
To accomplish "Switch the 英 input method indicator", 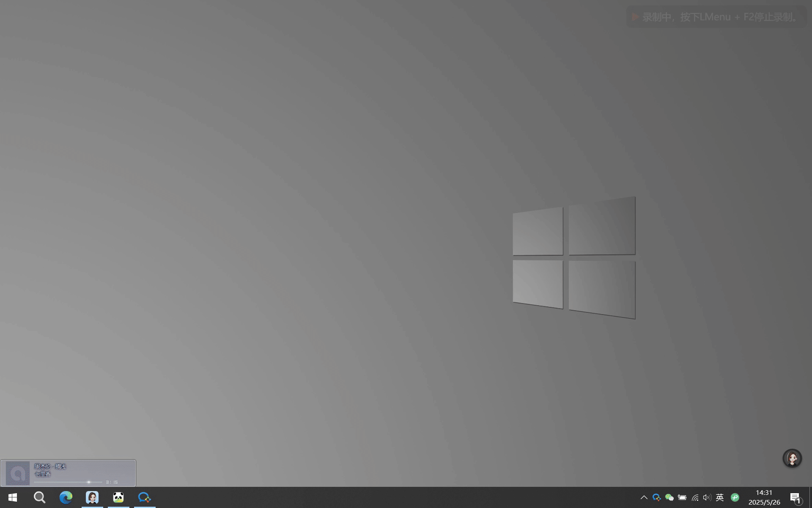I will (x=720, y=497).
